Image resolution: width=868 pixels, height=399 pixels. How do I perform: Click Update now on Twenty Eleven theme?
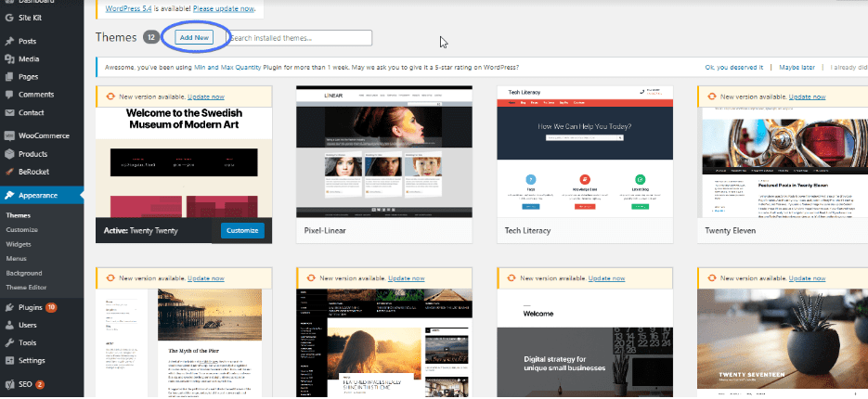coord(807,97)
